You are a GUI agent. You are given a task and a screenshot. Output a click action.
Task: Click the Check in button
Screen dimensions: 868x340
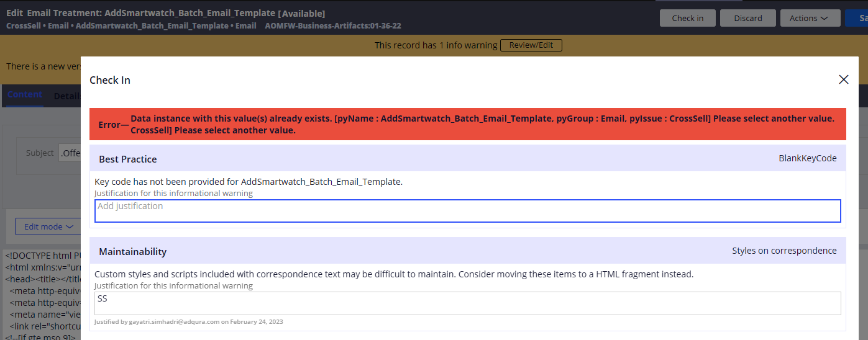pyautogui.click(x=687, y=18)
